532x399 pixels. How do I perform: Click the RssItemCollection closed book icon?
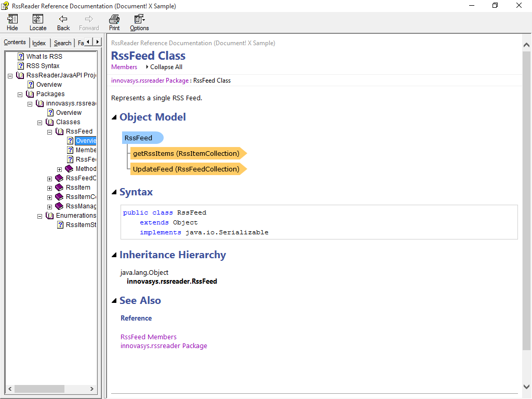click(x=59, y=197)
